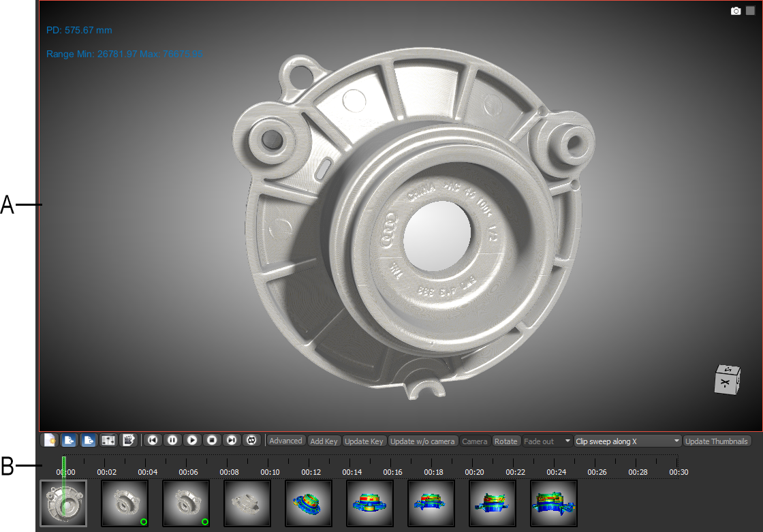Open the animation settings sliders icon

point(108,440)
